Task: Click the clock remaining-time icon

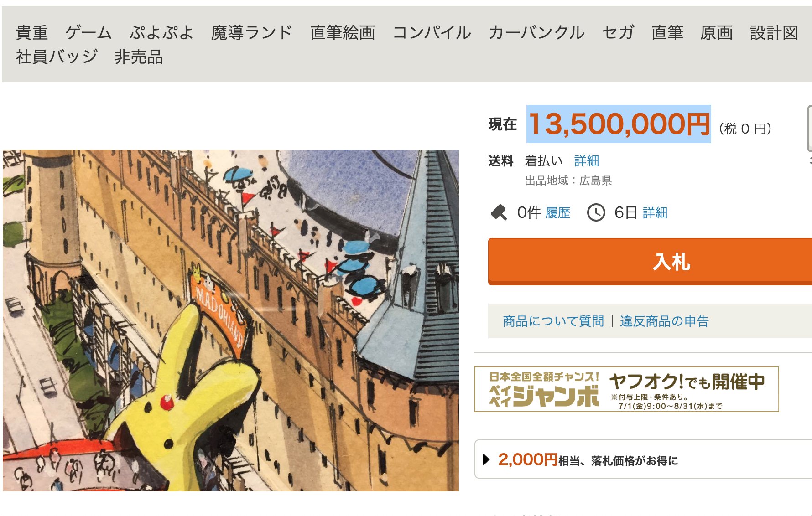Action: tap(596, 212)
